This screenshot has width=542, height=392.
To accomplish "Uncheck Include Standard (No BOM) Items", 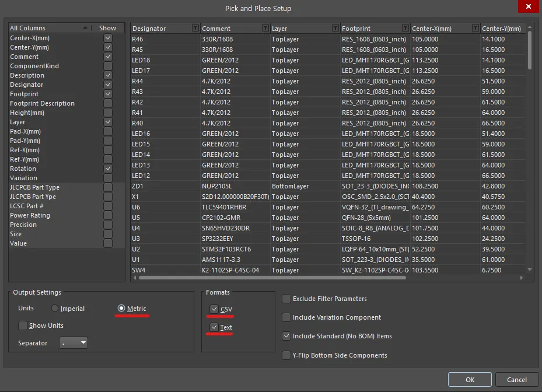I will [x=286, y=336].
